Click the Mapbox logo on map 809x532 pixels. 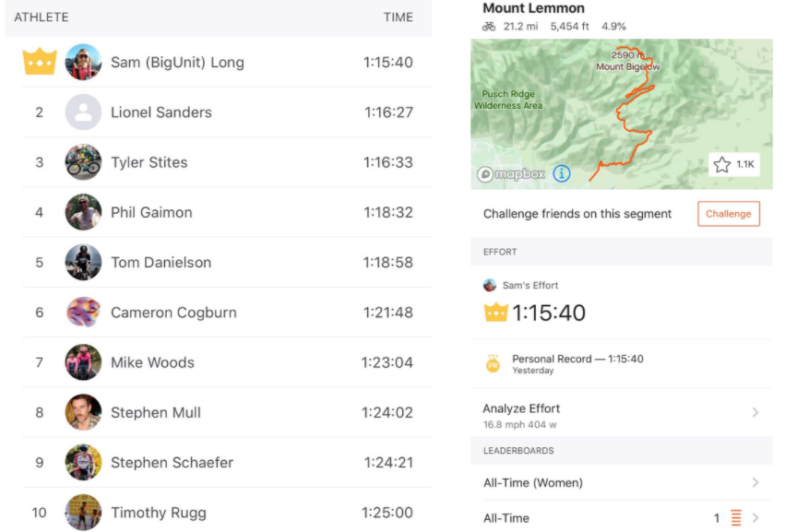tap(511, 174)
